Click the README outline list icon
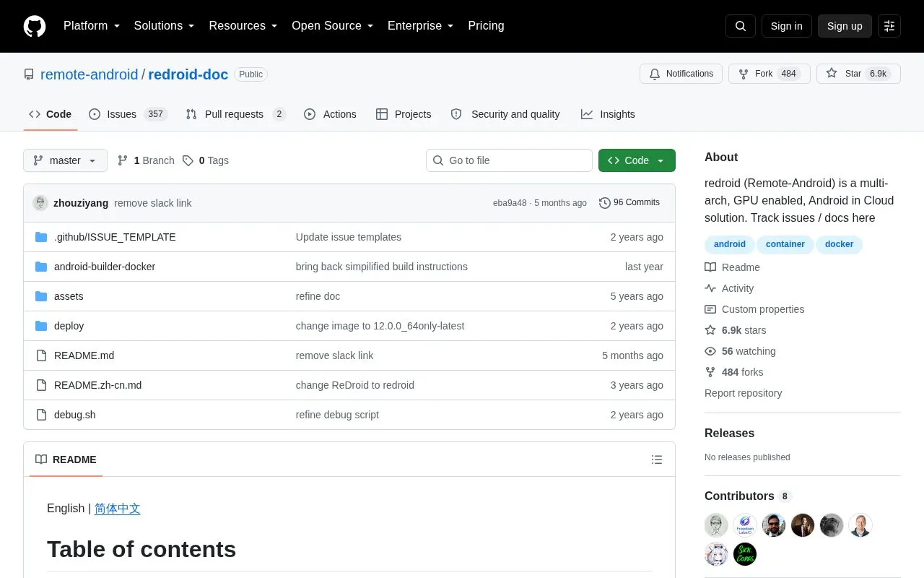 click(657, 460)
